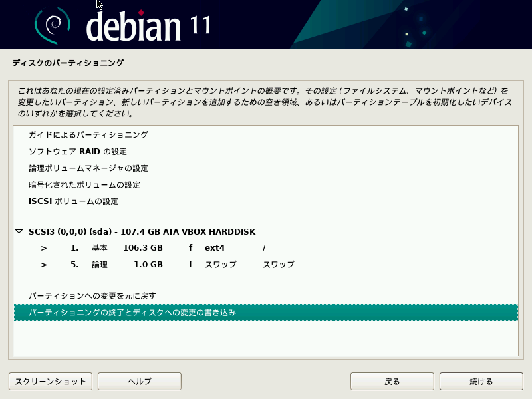Select iSCSI ボリュームの設定 option

(265, 201)
